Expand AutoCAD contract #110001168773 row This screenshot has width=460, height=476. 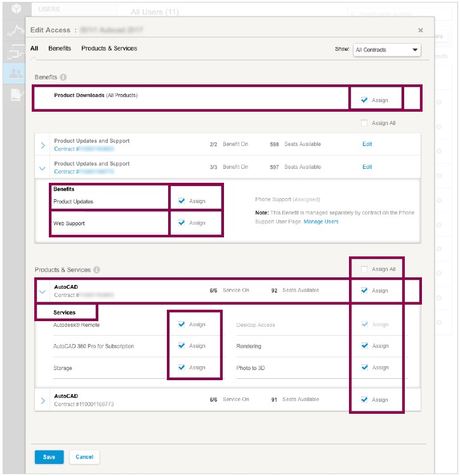tap(43, 400)
